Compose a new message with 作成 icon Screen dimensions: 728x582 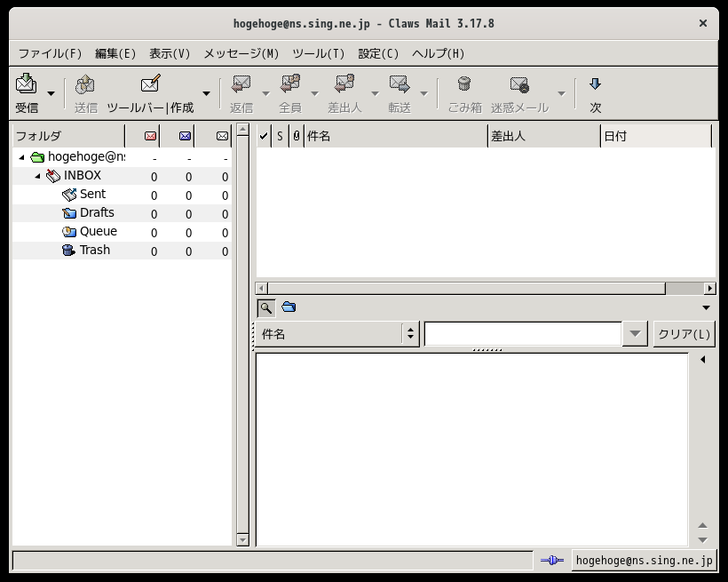[150, 84]
